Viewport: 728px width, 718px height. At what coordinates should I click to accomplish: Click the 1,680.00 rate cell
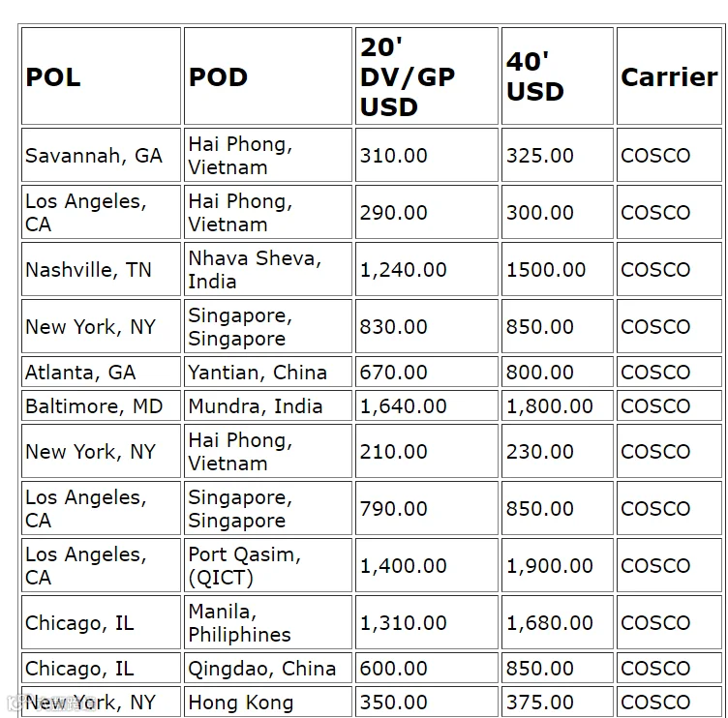(558, 622)
